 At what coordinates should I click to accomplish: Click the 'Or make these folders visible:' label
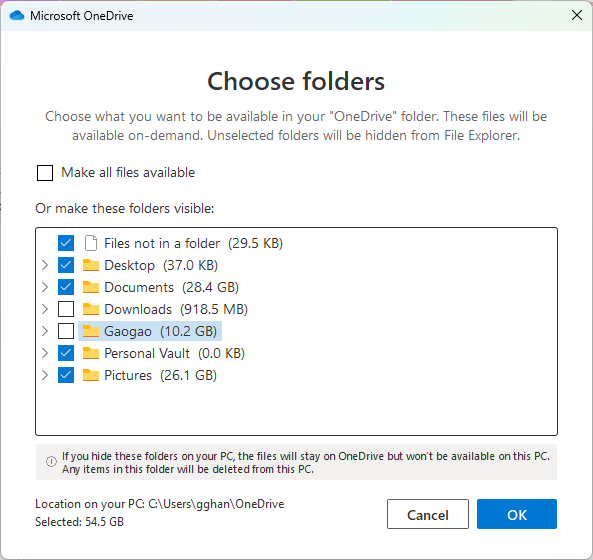point(125,208)
